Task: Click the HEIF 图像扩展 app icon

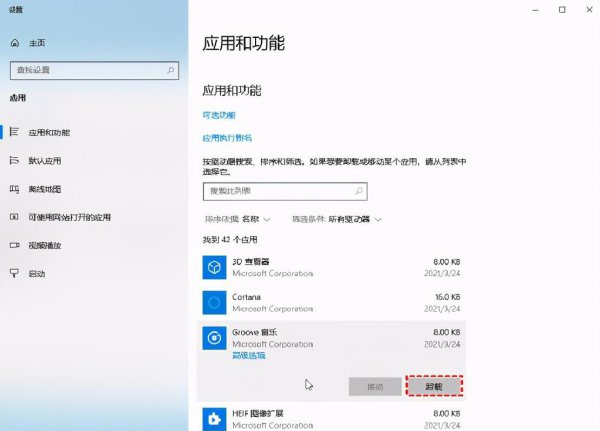Action: 215,416
